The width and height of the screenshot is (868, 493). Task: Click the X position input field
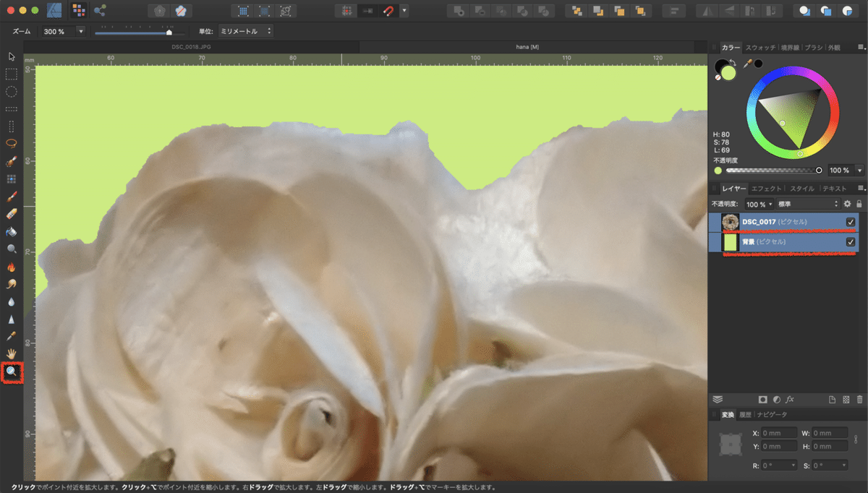tap(780, 433)
